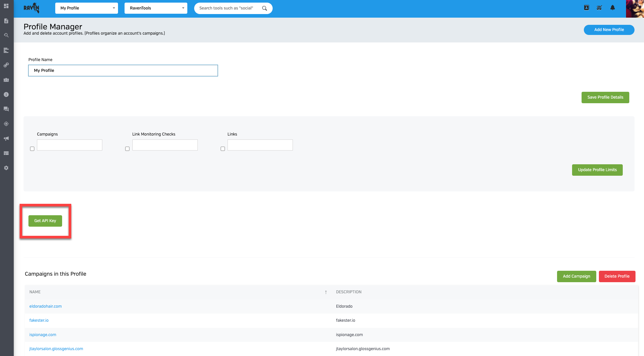This screenshot has height=356, width=644.
Task: Click the search magnifier in the search box
Action: tap(264, 8)
